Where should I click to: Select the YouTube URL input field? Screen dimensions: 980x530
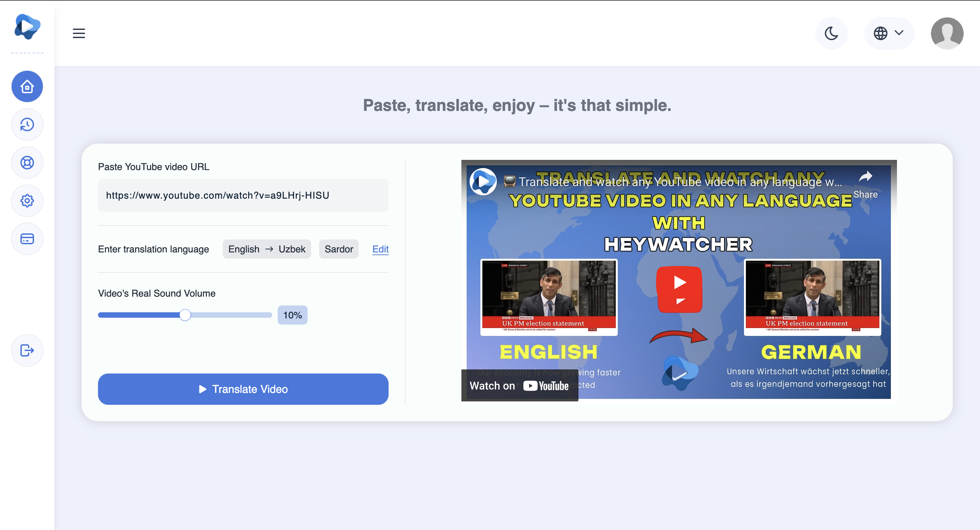243,195
